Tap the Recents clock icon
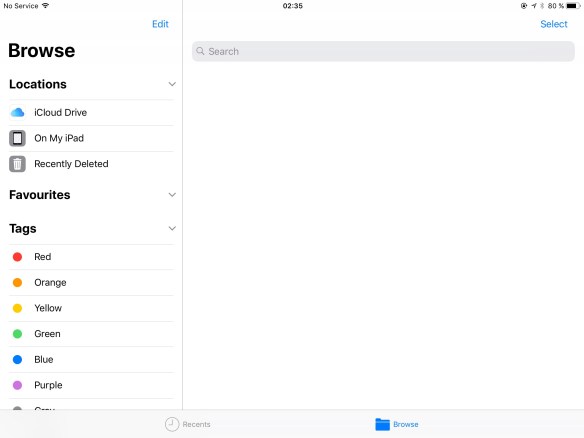584x438 pixels. [172, 424]
